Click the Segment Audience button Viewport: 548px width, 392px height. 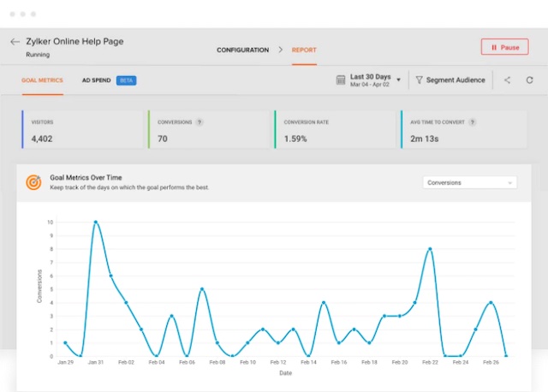(x=450, y=80)
